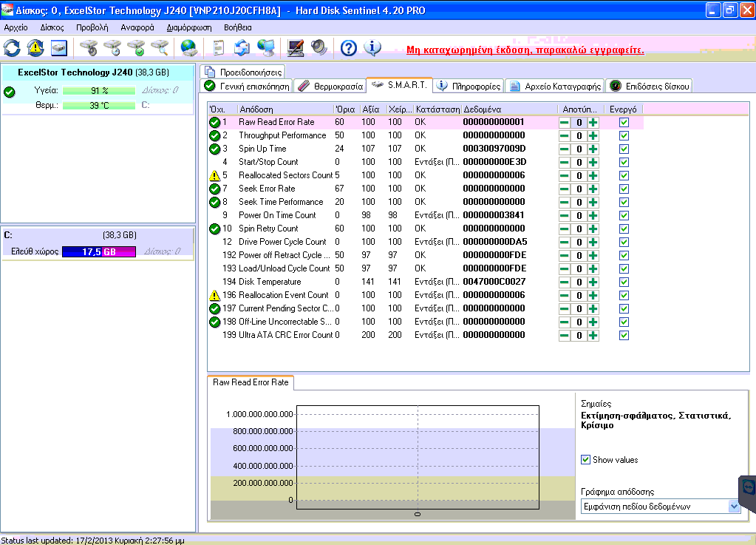
Task: Click the Όρια column header
Action: (345, 109)
